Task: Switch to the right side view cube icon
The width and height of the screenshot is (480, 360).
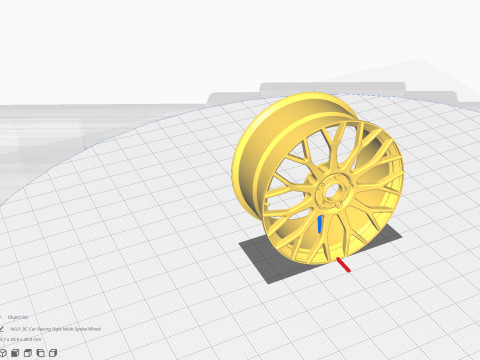Action: 53,353
